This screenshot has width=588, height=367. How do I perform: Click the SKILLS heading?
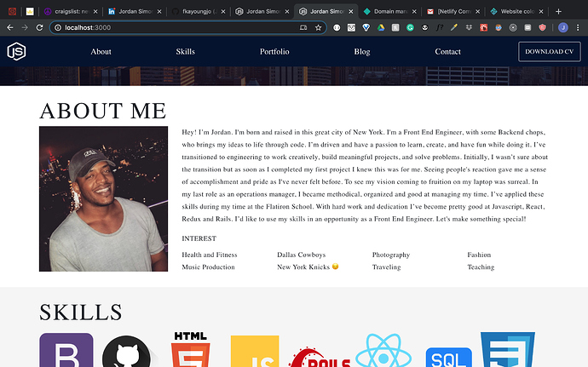pos(81,313)
